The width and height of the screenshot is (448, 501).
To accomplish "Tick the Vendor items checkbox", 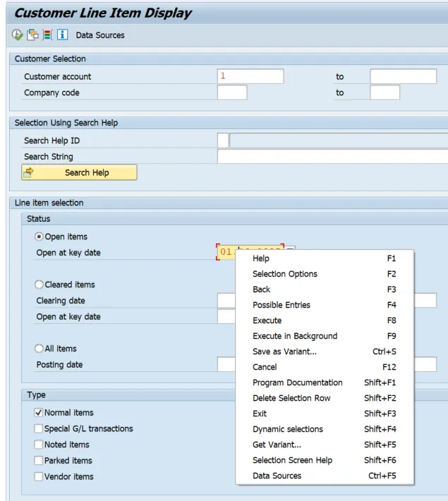I will [40, 476].
